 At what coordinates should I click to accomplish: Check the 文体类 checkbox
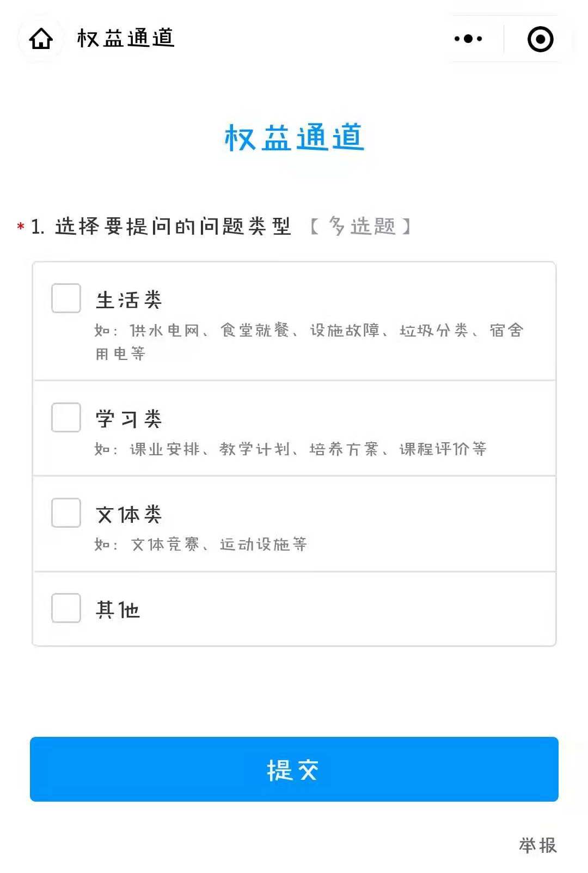[x=66, y=513]
